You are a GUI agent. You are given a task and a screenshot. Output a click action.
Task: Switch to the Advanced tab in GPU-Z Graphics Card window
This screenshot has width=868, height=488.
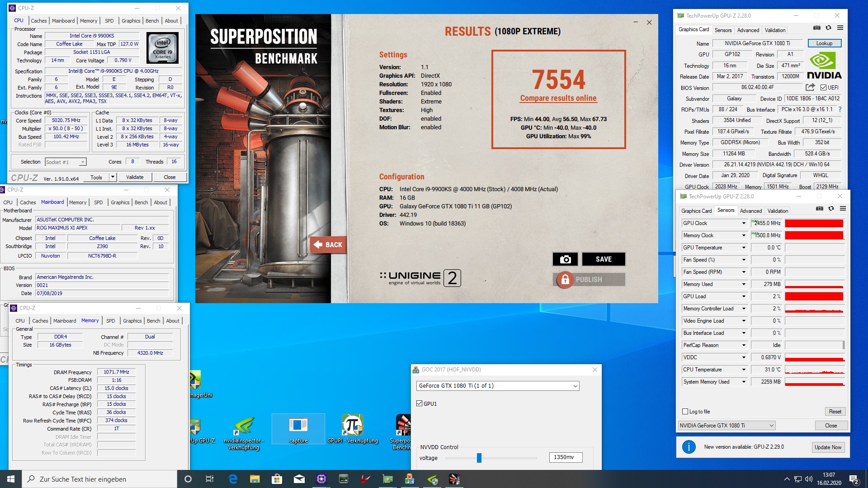point(748,30)
